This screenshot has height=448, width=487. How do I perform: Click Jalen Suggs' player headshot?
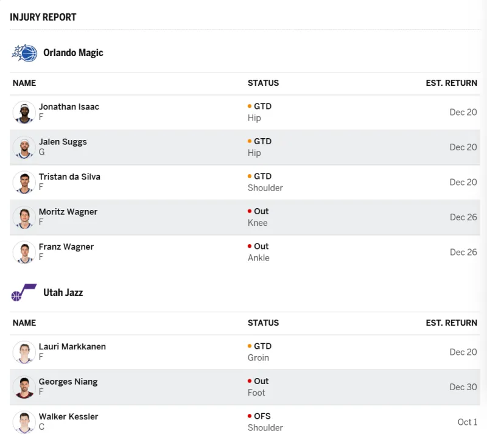pos(24,147)
